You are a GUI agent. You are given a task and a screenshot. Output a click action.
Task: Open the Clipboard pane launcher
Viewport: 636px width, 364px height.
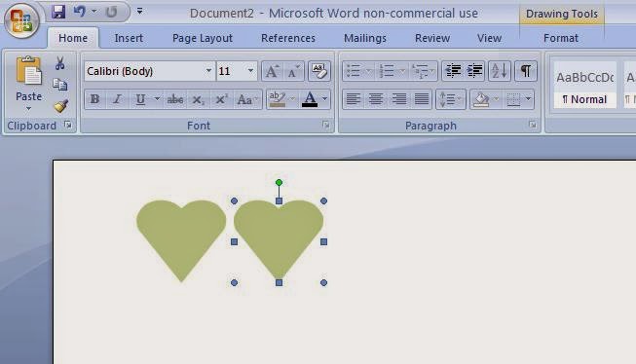pyautogui.click(x=68, y=125)
